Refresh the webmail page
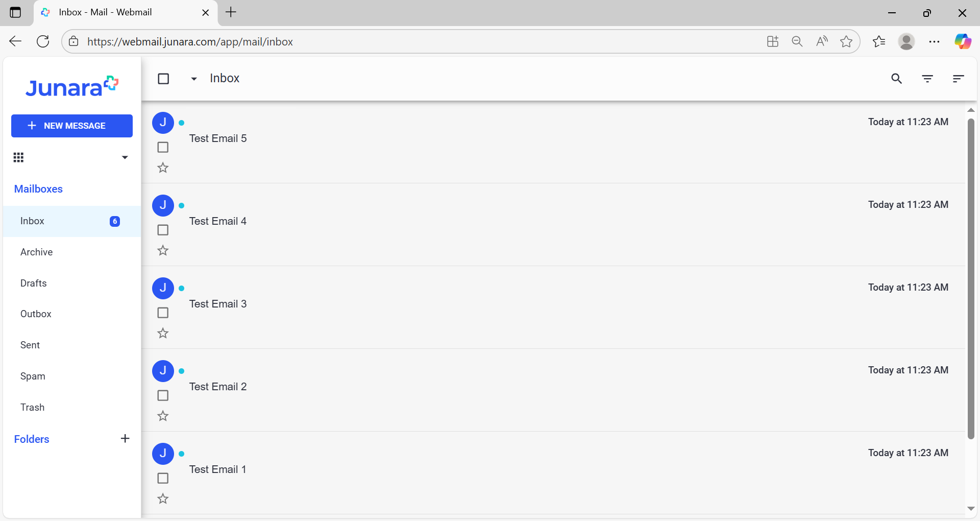Viewport: 980px width, 521px height. 43,41
